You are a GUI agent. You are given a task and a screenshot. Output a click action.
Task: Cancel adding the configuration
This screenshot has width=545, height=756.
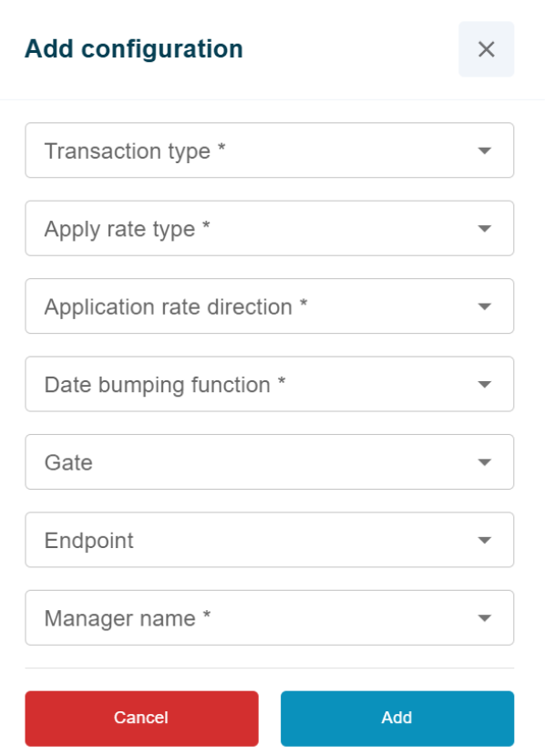click(x=141, y=719)
